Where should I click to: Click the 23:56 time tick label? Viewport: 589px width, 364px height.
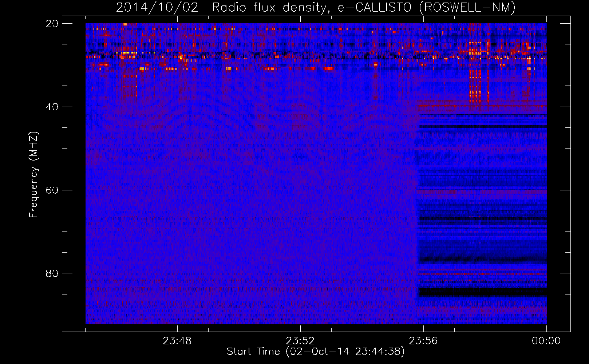pos(423,341)
